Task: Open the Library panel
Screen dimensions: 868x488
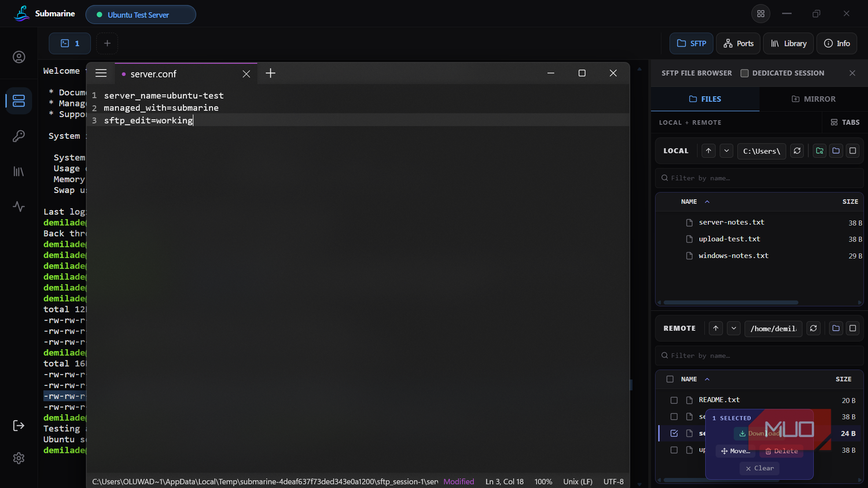Action: (x=789, y=43)
